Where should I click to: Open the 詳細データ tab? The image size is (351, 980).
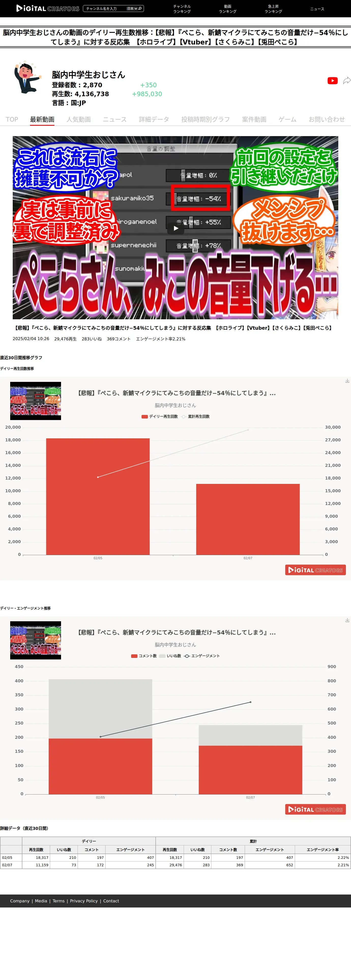coord(154,120)
